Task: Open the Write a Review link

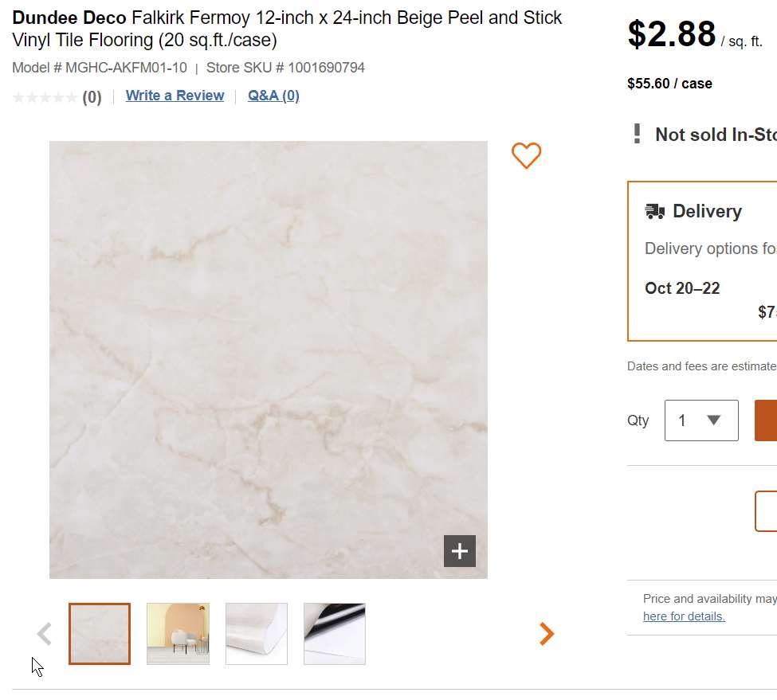Action: pos(175,96)
